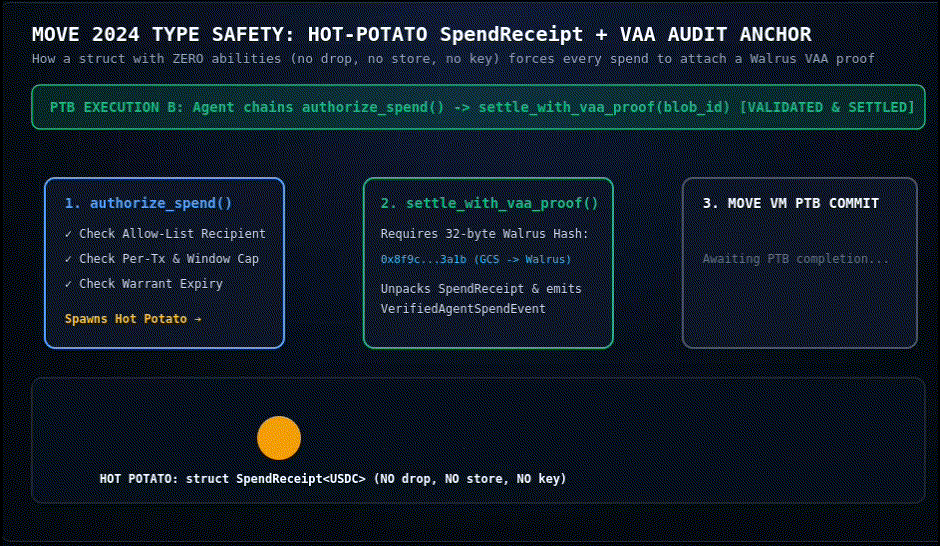Click the orange hot potato circle
The image size is (940, 546).
(279, 438)
